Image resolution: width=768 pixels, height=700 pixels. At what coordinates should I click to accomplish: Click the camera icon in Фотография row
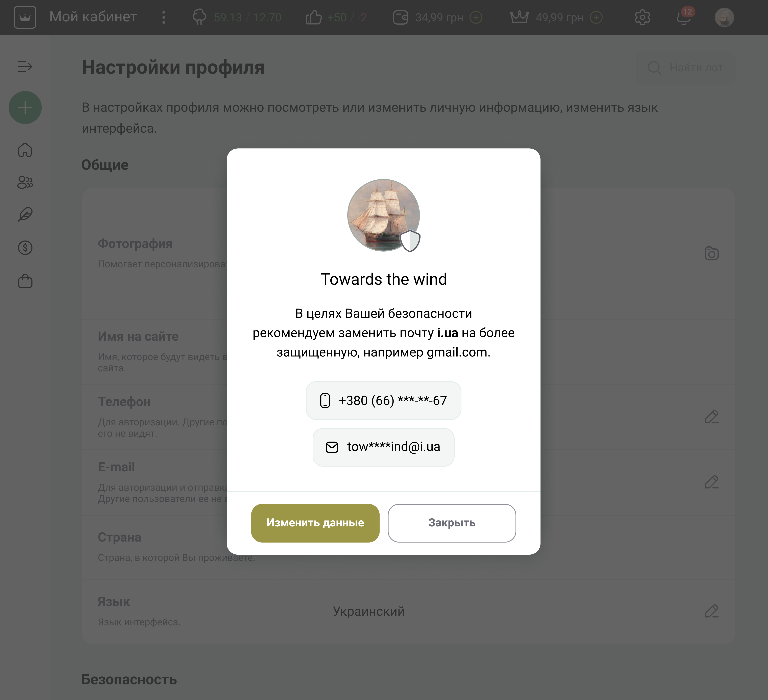(x=712, y=253)
